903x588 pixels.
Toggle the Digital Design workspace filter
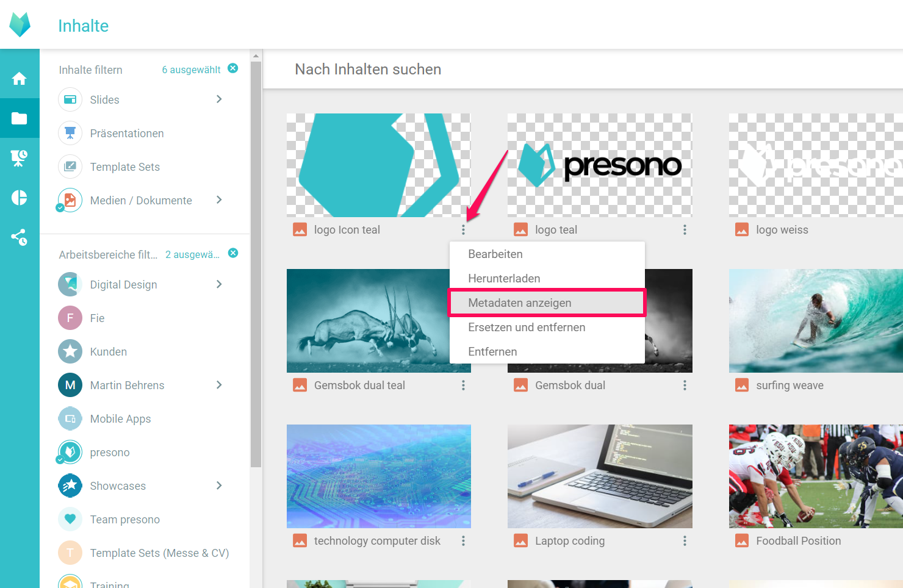click(70, 284)
